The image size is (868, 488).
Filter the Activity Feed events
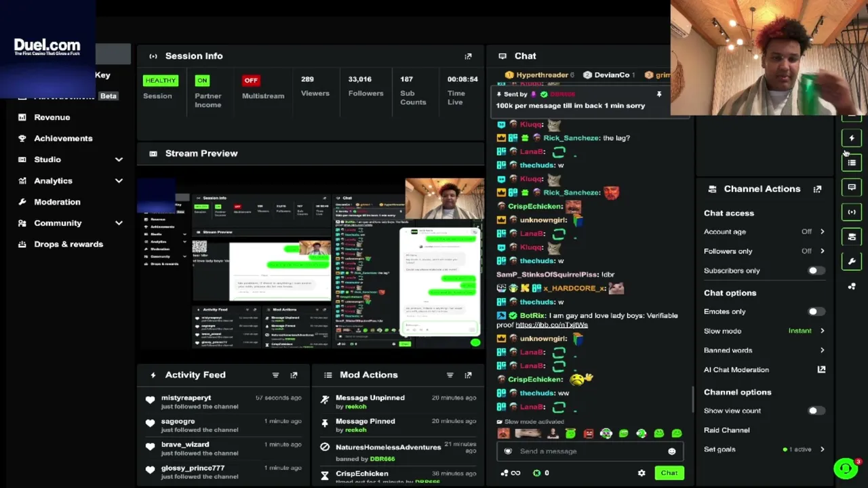click(275, 375)
